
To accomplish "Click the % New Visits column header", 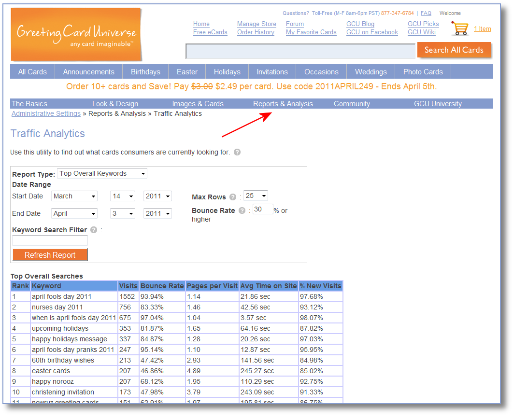I will 321,286.
